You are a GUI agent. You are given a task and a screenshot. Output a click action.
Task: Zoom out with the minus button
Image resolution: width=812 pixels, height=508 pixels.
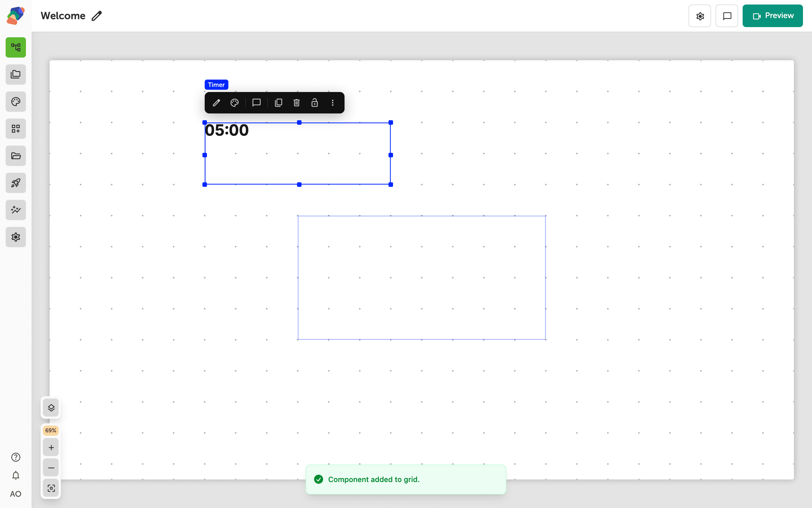tap(51, 468)
